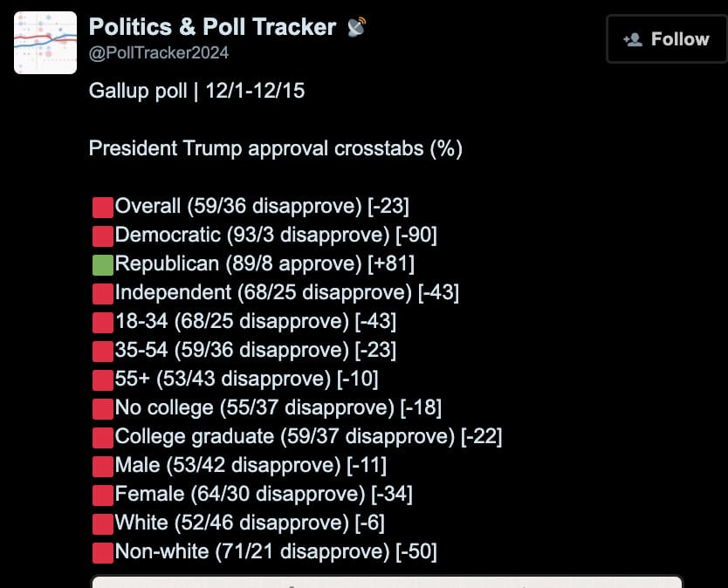This screenshot has height=588, width=728.
Task: Click the red square next to Male
Action: point(103,466)
